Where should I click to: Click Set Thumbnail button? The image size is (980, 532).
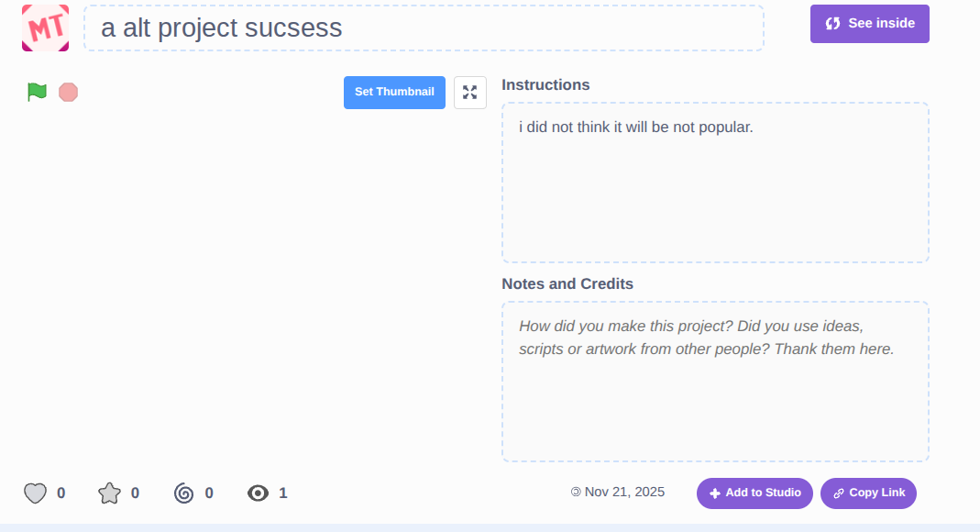pos(394,93)
